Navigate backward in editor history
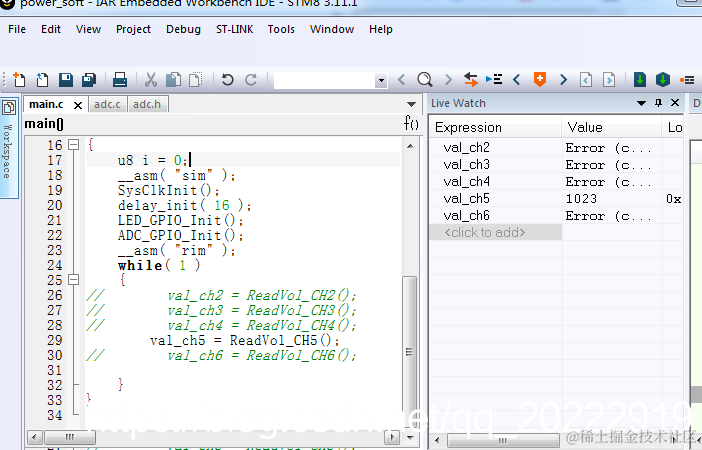This screenshot has height=450, width=702. 586,80
